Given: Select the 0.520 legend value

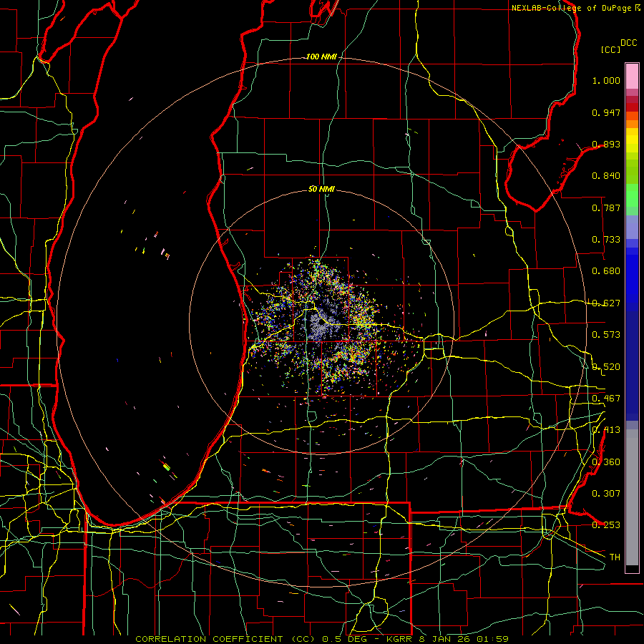Looking at the screenshot, I should pos(606,367).
